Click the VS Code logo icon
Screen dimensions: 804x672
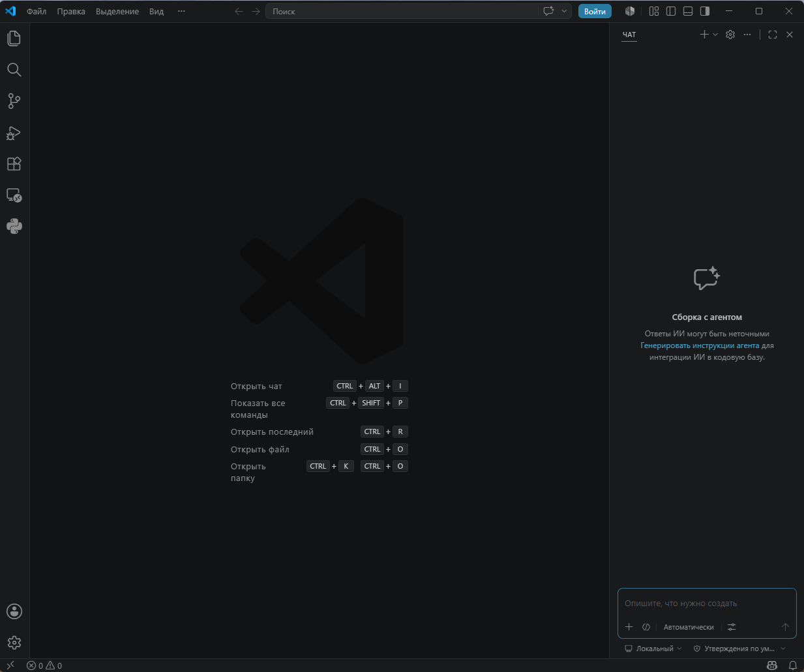[x=10, y=11]
